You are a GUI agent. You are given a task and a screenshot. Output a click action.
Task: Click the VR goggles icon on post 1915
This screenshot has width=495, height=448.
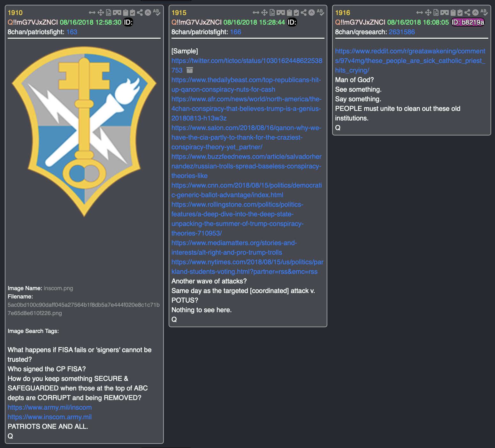pos(281,12)
